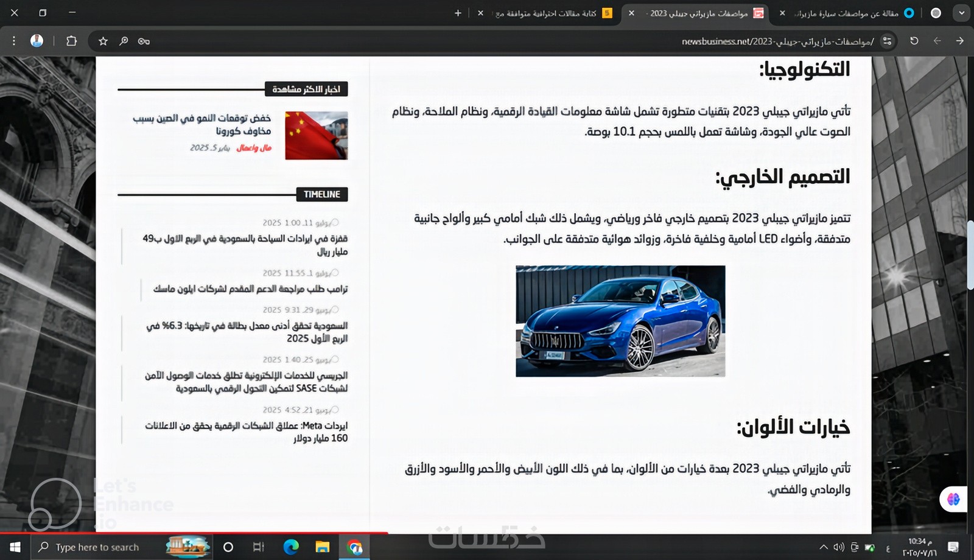The image size is (974, 560).
Task: Close the مواصفات مازيراتي جيبلي 2023 tab
Action: [x=631, y=13]
